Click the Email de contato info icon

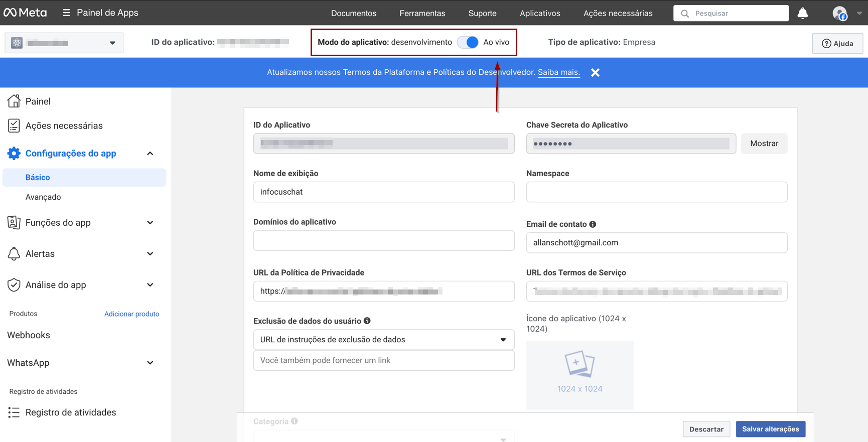593,224
